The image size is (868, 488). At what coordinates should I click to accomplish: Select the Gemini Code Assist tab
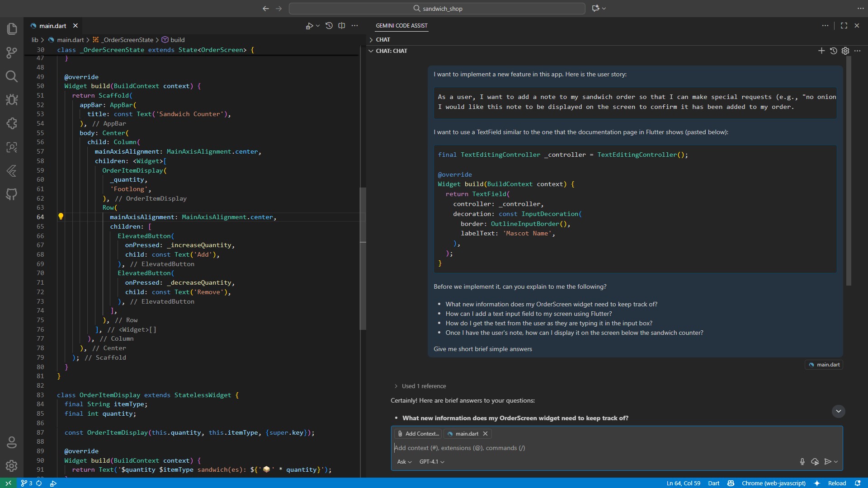click(x=401, y=26)
